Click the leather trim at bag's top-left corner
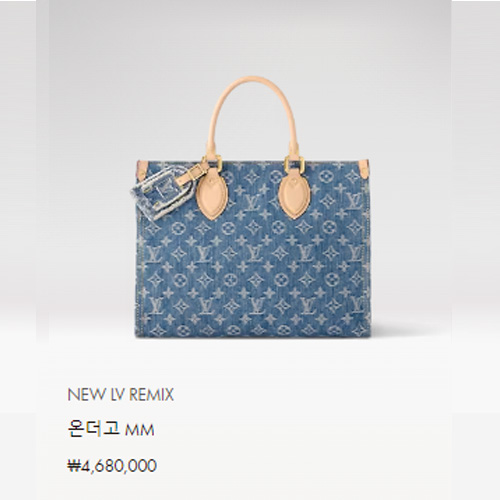This screenshot has width=500, height=500. (x=140, y=170)
